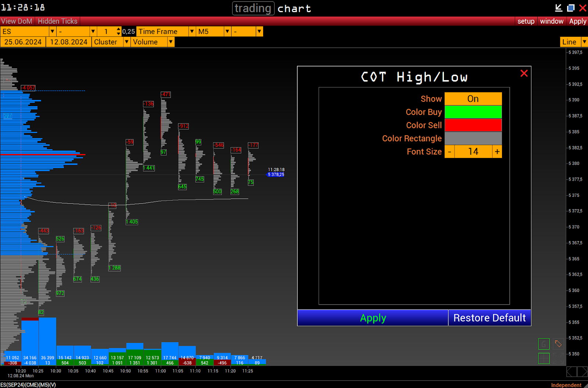Toggle Hidden Ticks option
Image resolution: width=588 pixels, height=388 pixels.
(x=58, y=21)
